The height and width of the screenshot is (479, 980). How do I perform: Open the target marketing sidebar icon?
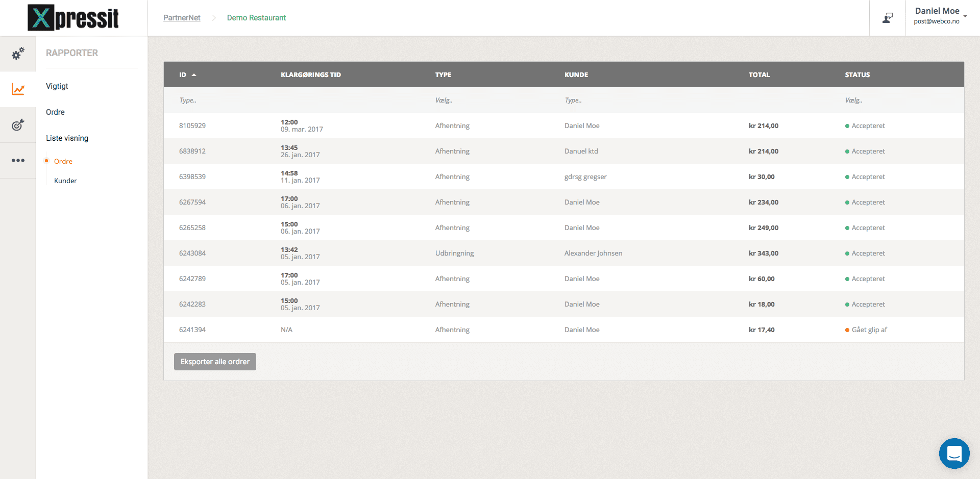pos(18,124)
